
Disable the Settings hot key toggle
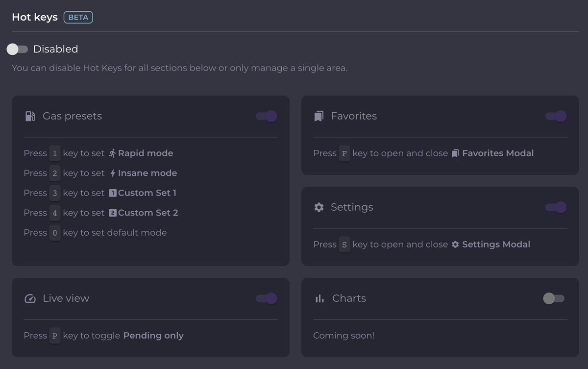[556, 207]
